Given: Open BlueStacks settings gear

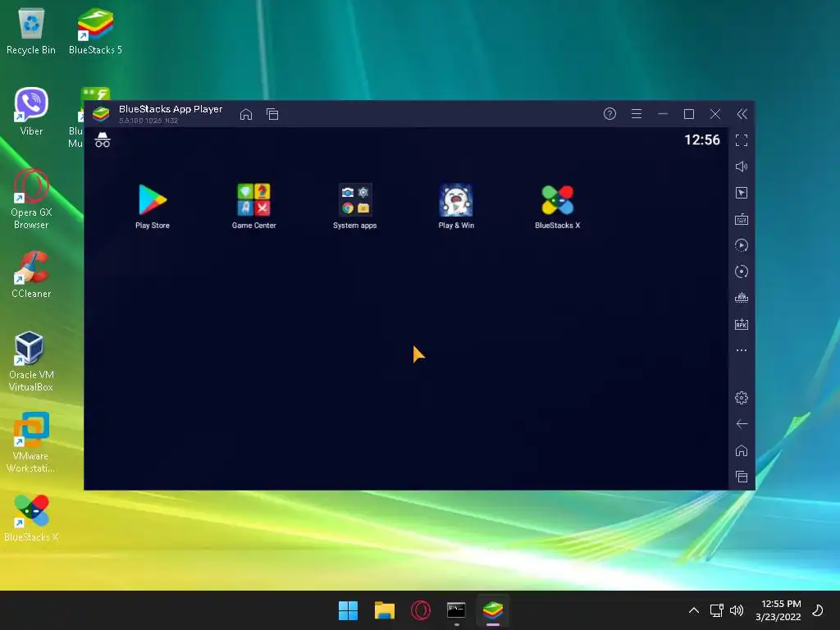Looking at the screenshot, I should [742, 398].
